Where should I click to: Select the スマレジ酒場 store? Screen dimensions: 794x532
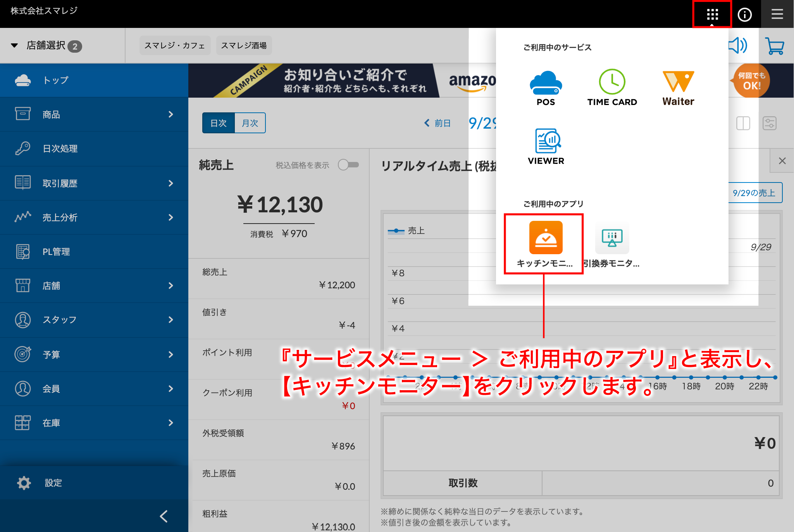(244, 45)
